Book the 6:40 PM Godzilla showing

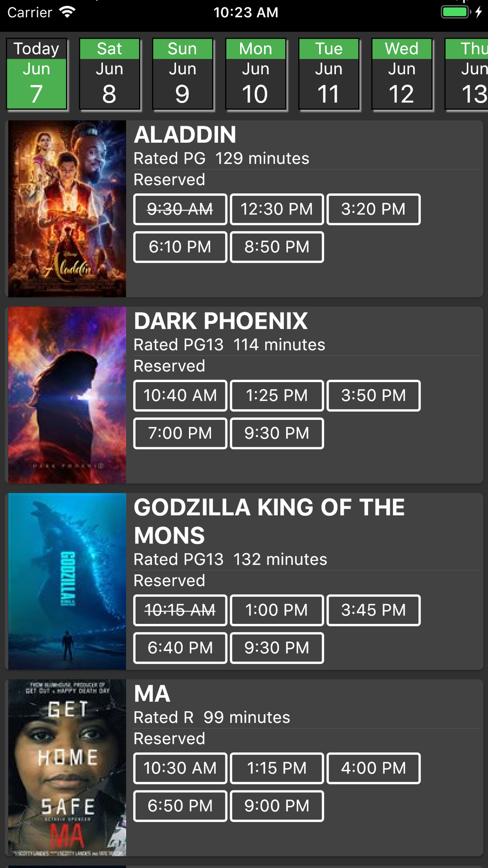coord(179,648)
